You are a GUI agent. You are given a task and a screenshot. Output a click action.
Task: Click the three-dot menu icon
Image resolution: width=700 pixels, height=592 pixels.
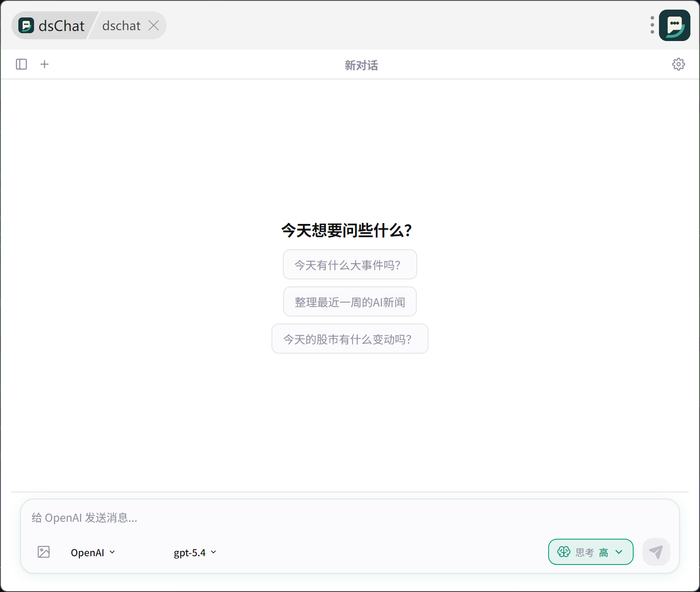[x=652, y=25]
